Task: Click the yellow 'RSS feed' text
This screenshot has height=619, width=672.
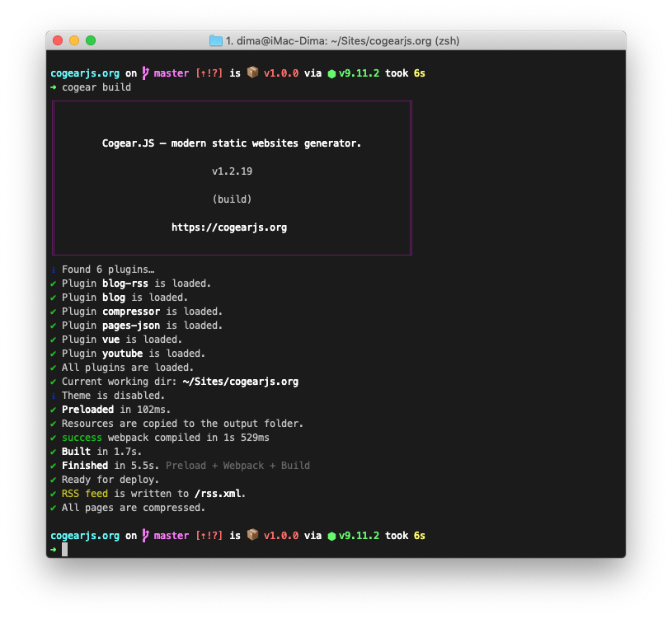Action: [85, 494]
